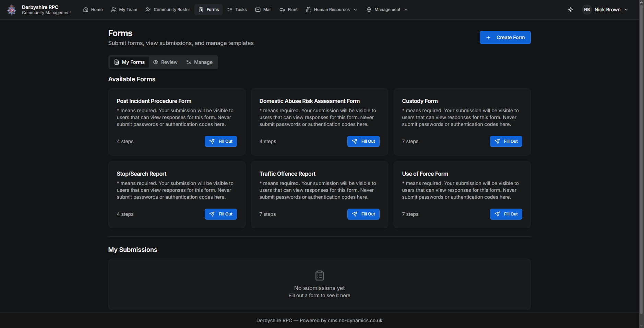Click the Custody Form card title

point(420,101)
